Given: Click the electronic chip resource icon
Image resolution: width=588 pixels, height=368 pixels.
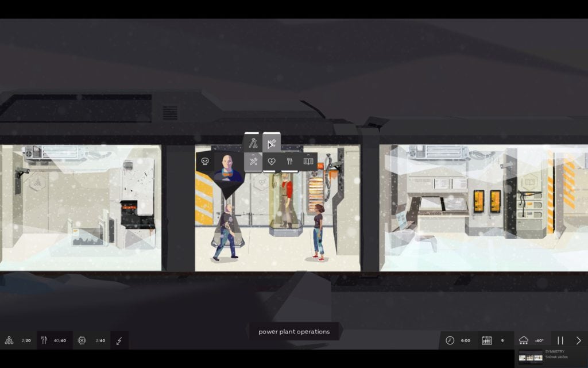Looking at the screenshot, I should [82, 340].
